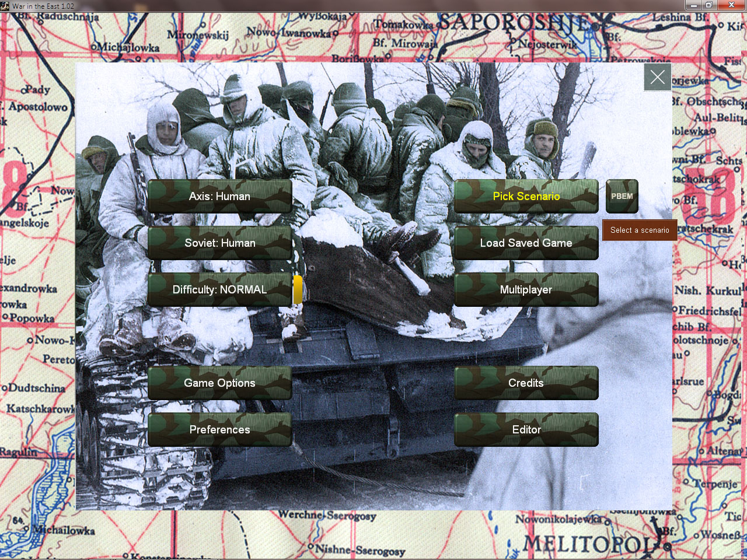Restore down the game window

(709, 5)
